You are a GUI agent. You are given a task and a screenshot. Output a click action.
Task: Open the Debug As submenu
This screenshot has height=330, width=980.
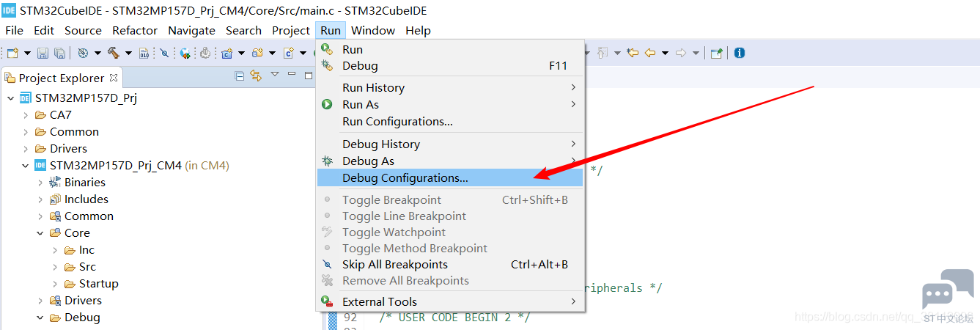[x=450, y=161]
